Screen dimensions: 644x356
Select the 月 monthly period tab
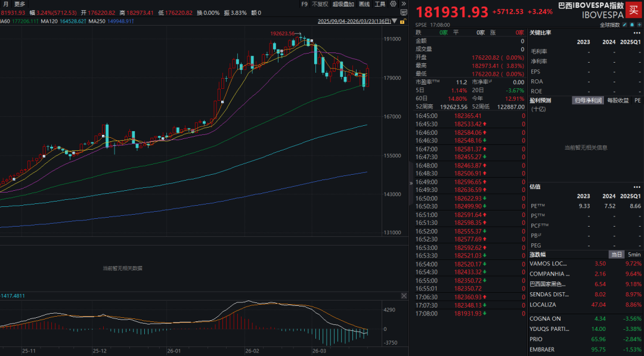point(5,4)
